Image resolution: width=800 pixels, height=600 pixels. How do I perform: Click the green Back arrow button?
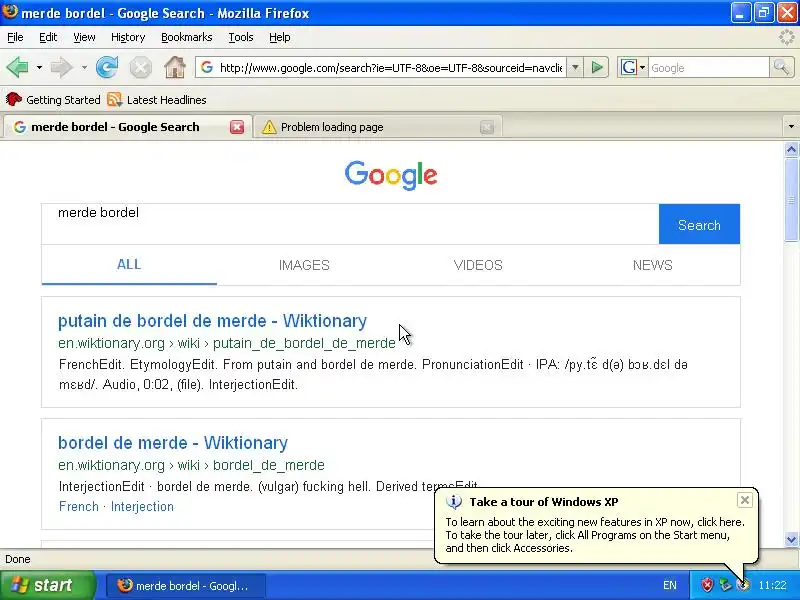click(x=17, y=67)
